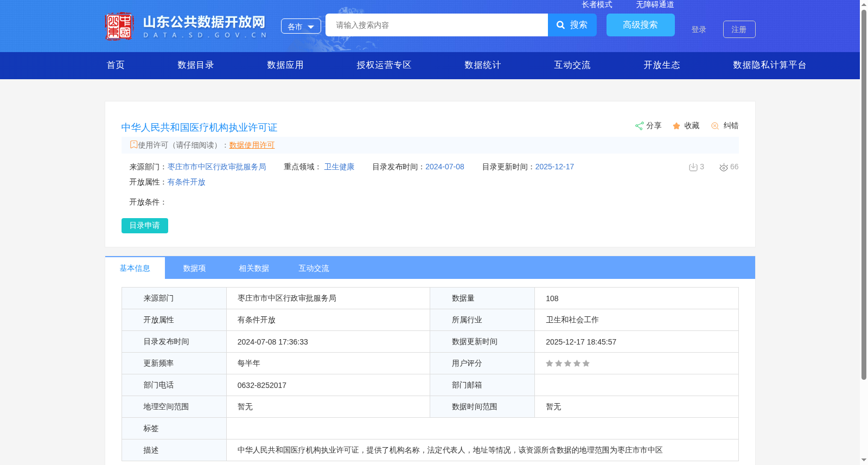Click the description text in 描述 row
Viewport: 868px width, 465px height.
[x=450, y=450]
